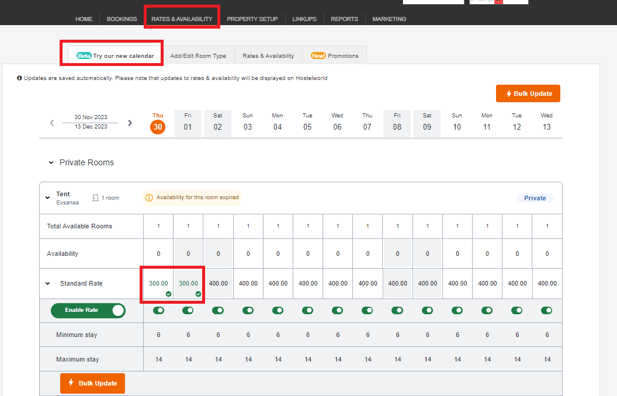Go to previous date range arrow
The height and width of the screenshot is (396, 617).
point(52,123)
